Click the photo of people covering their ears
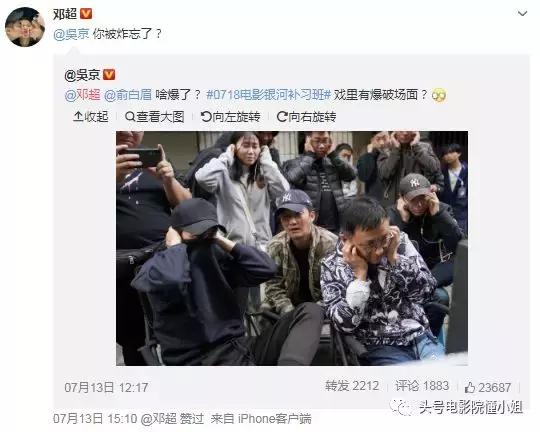This screenshot has width=540, height=432. [x=292, y=248]
